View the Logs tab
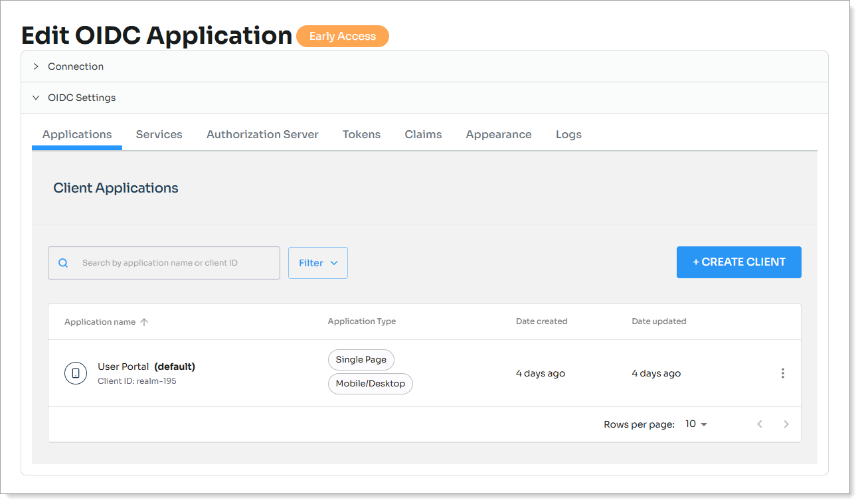 (568, 134)
